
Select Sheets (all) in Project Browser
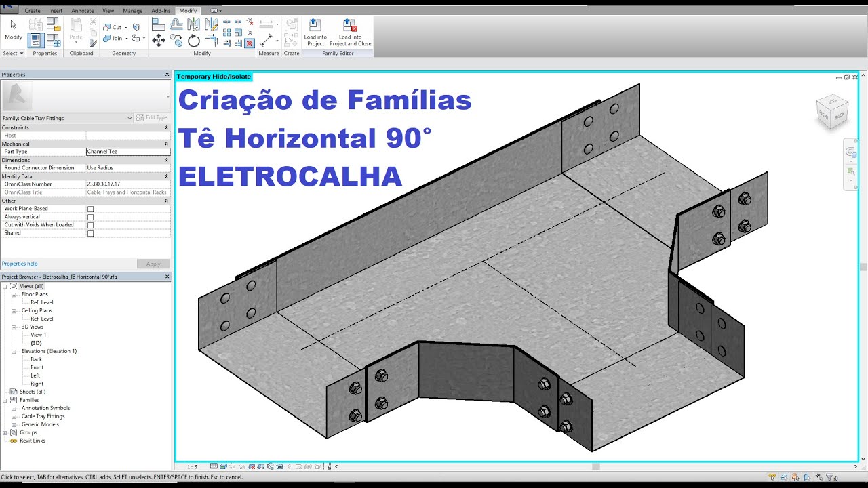click(33, 392)
